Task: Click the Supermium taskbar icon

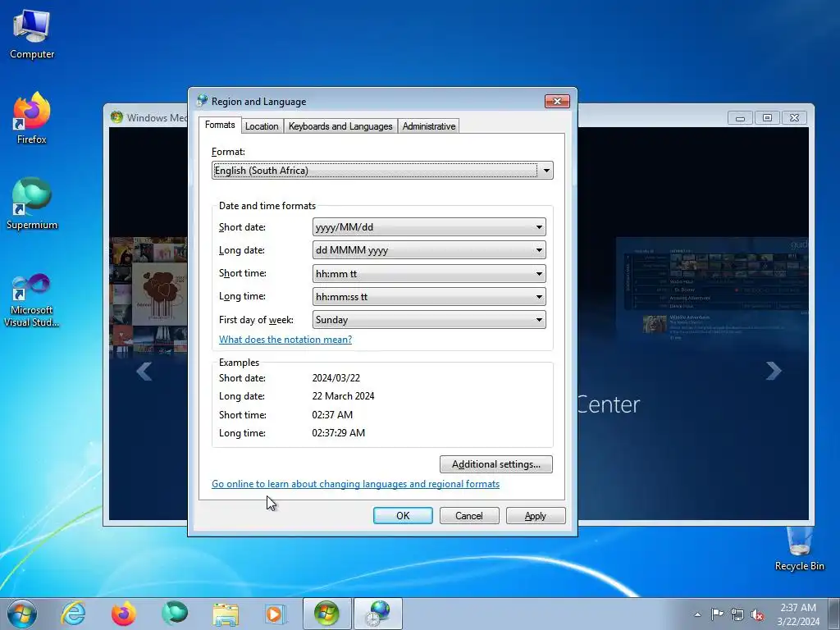Action: [175, 614]
